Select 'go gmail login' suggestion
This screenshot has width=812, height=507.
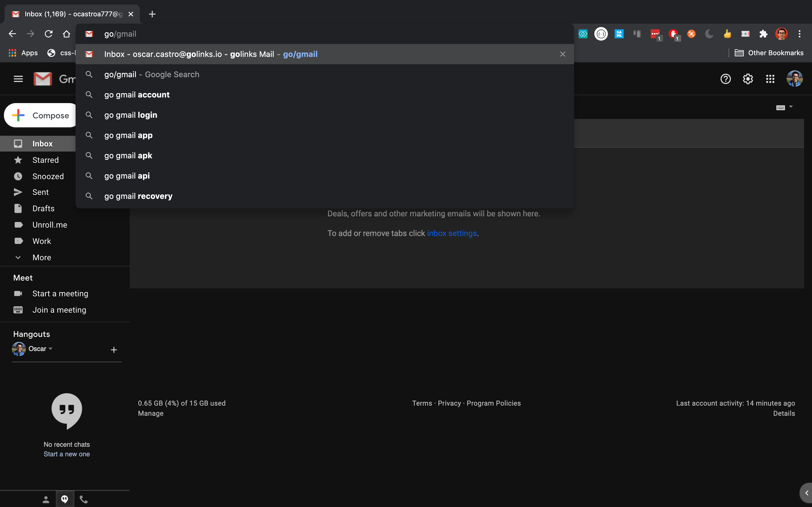[x=131, y=115]
